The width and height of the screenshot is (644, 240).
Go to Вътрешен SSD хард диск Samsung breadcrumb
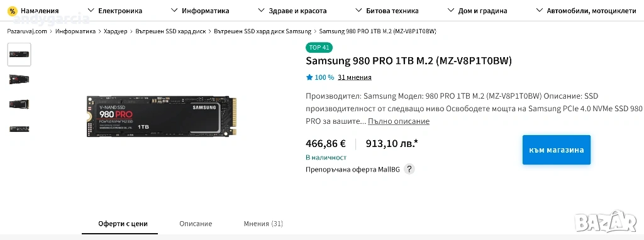tap(262, 31)
